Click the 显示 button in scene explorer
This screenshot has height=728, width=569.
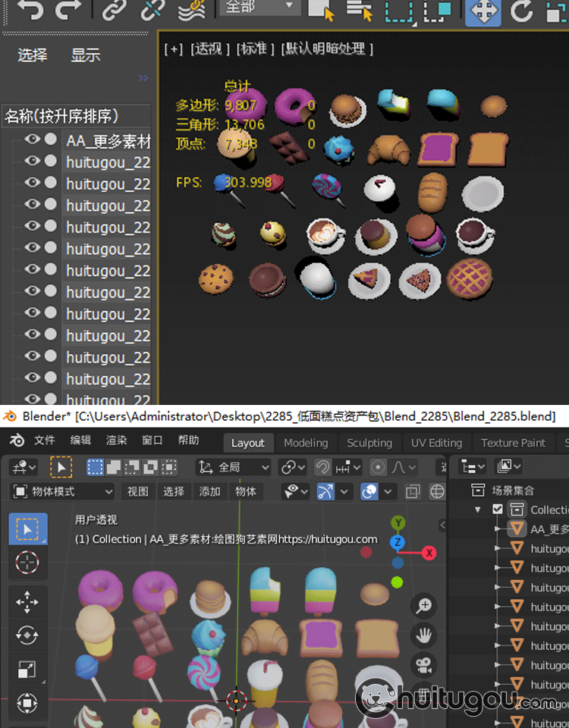pyautogui.click(x=86, y=55)
